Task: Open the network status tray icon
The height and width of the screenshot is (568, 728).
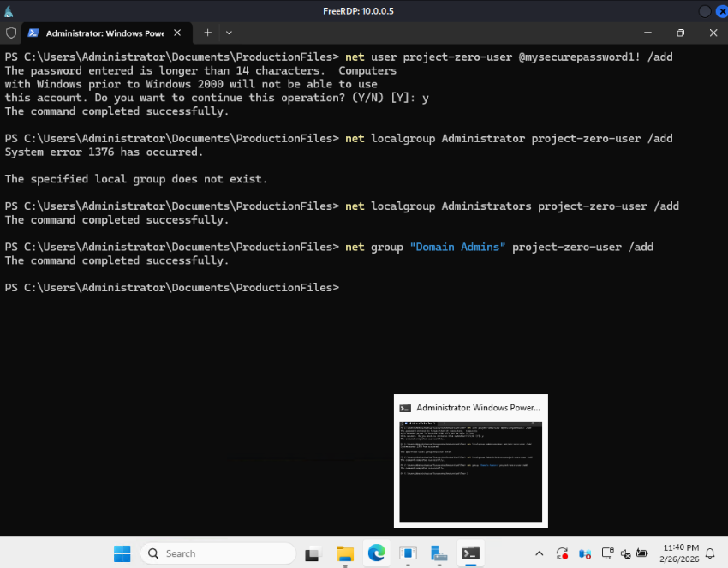Action: 607,553
